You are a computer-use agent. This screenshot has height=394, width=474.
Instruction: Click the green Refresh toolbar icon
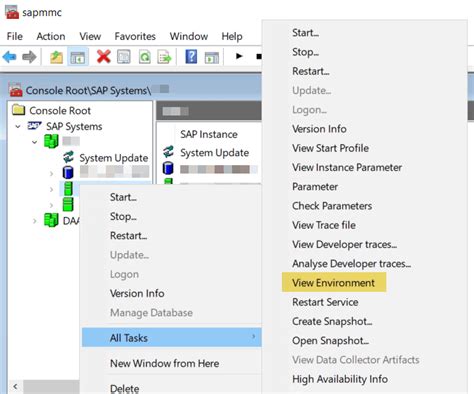[x=145, y=57]
